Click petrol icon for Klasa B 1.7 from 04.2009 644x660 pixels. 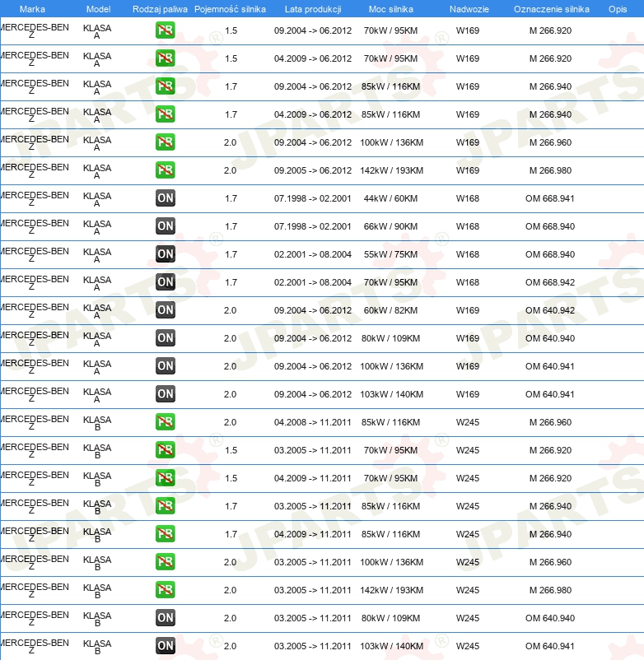pos(165,534)
